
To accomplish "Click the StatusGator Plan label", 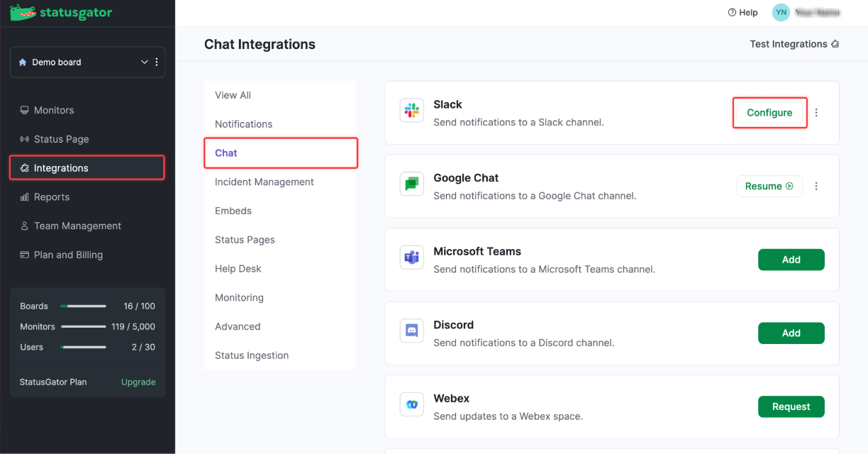I will (x=53, y=382).
